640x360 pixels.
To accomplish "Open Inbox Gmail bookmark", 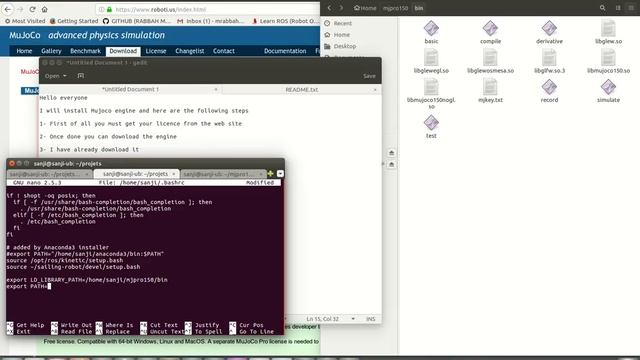I will point(211,21).
